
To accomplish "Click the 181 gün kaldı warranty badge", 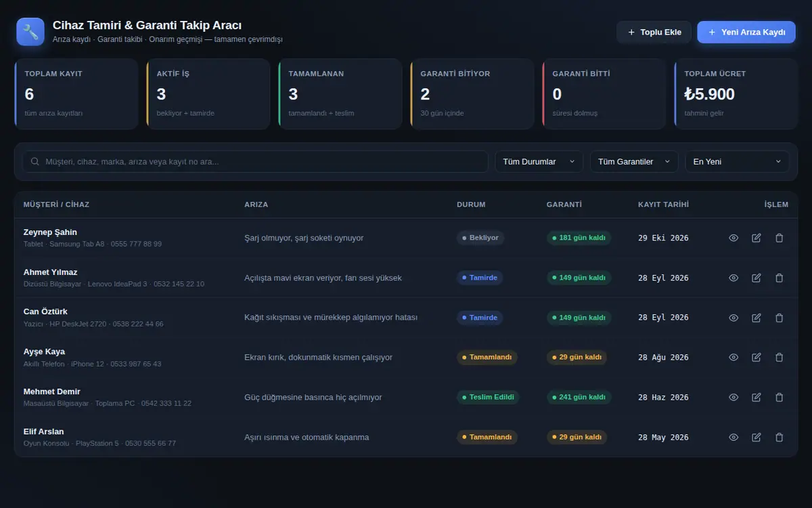I will point(579,238).
